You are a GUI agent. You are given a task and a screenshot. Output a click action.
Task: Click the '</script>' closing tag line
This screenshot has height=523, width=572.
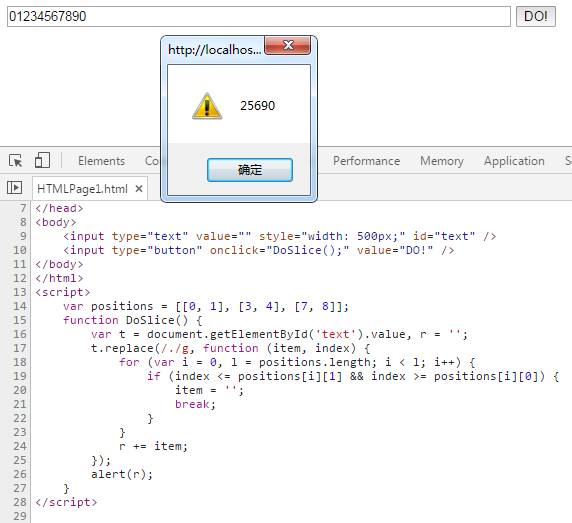(66, 502)
